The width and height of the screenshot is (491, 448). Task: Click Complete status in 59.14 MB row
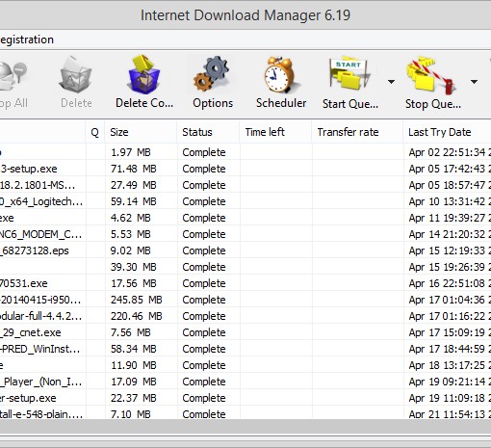pyautogui.click(x=204, y=201)
